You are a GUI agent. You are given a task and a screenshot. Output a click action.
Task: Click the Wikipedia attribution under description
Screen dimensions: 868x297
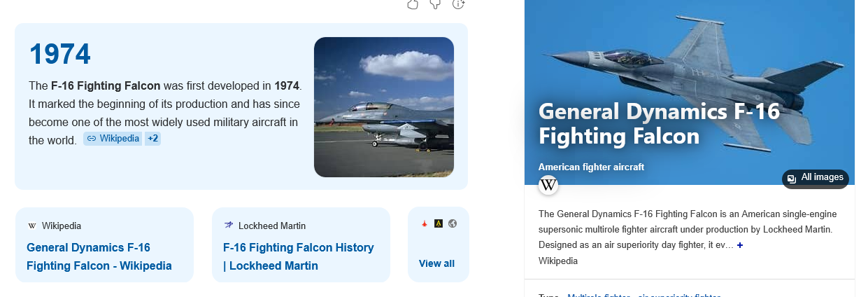(x=558, y=261)
